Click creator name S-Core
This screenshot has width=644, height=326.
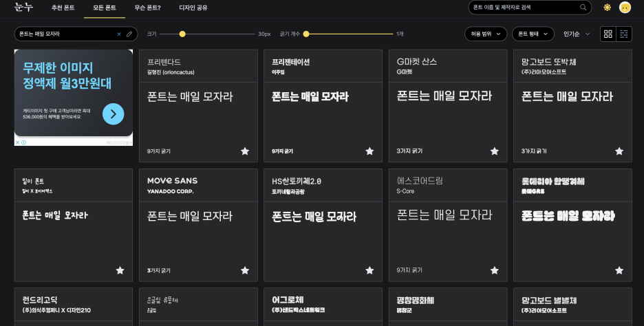pos(405,191)
